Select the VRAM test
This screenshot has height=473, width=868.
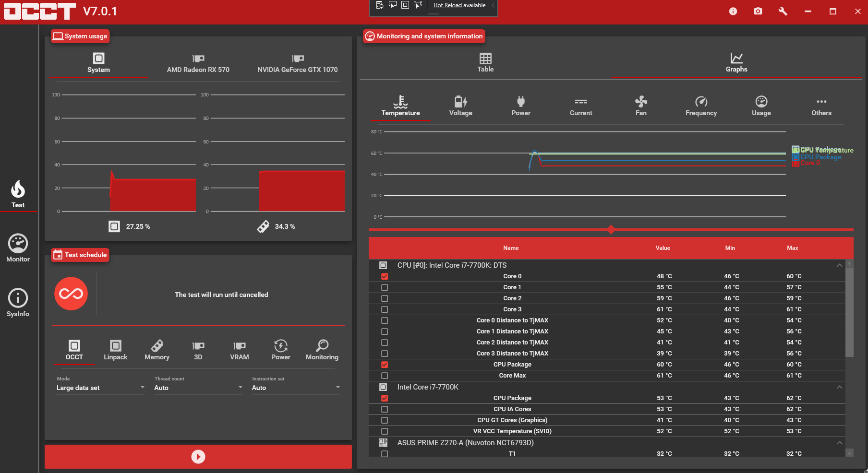239,350
